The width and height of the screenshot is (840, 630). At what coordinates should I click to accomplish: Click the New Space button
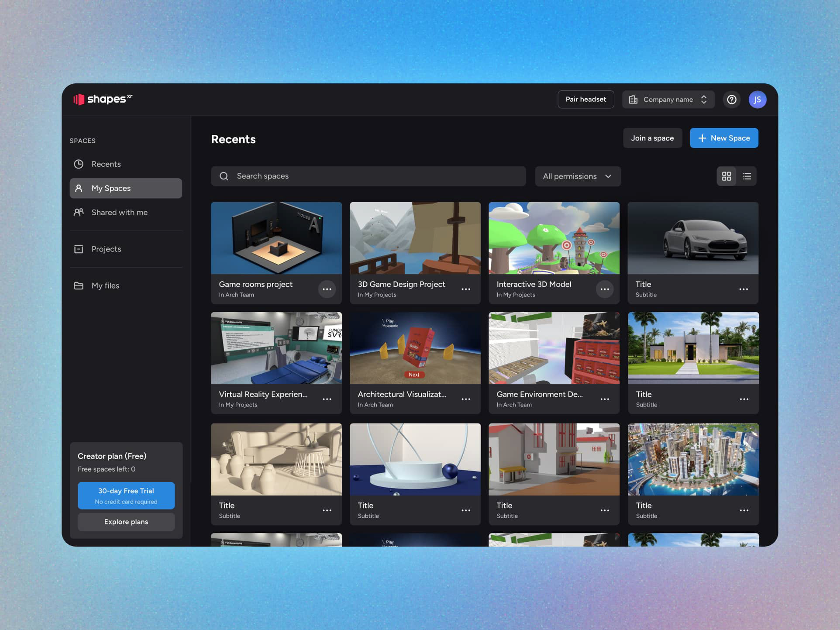pyautogui.click(x=723, y=138)
